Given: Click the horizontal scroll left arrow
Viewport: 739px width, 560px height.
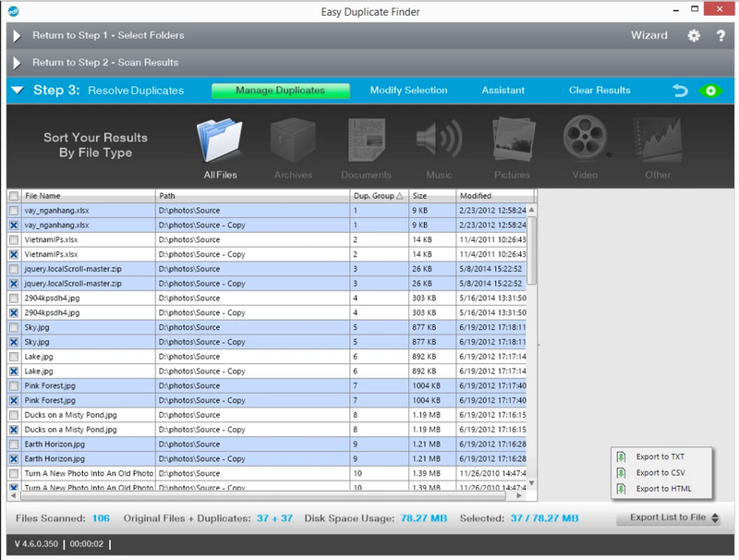Looking at the screenshot, I should tap(13, 496).
